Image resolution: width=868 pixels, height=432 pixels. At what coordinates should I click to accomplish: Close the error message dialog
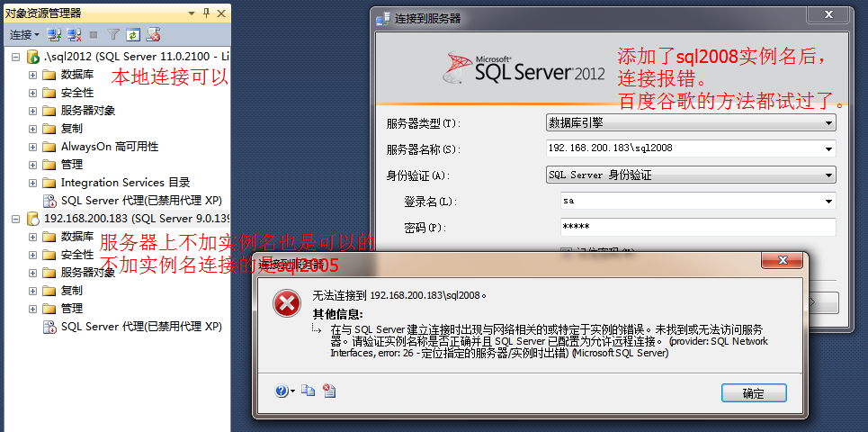click(x=782, y=260)
